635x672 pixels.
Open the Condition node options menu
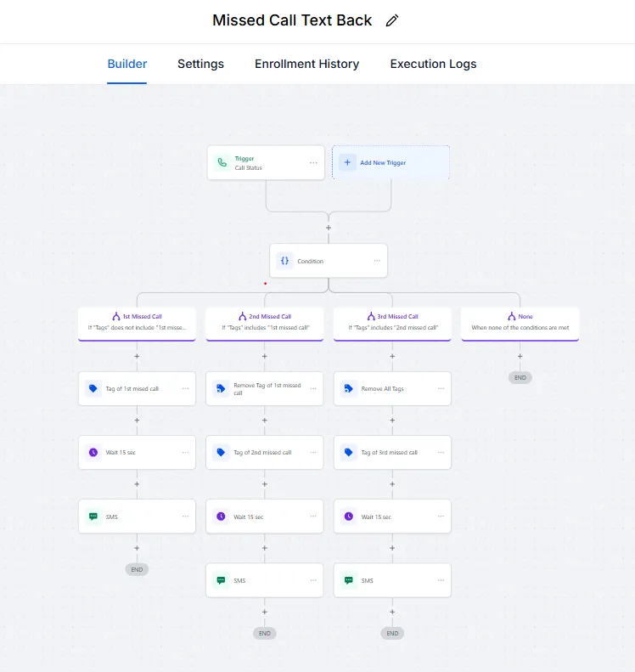tap(377, 261)
